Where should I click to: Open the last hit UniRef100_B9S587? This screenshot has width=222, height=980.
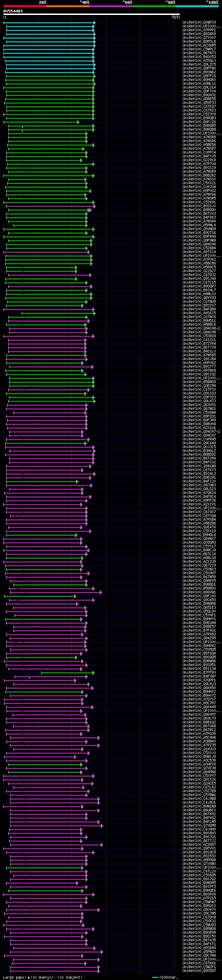pos(199,971)
